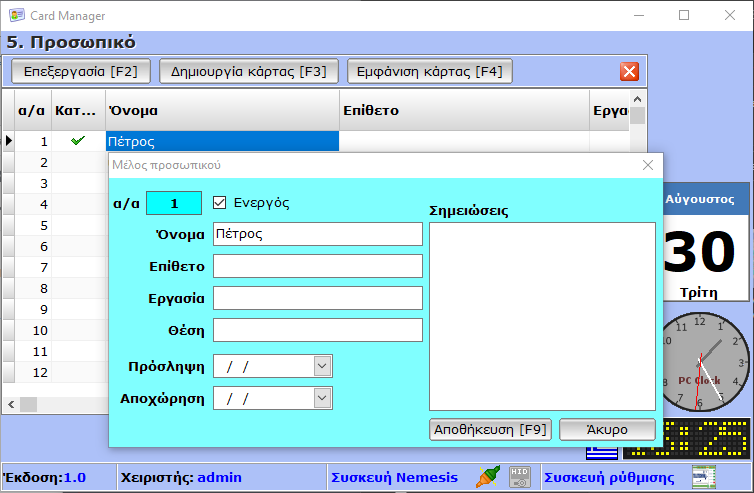This screenshot has height=493, width=754.
Task: Click the Επίθετο text field in the dialog
Action: pyautogui.click(x=317, y=266)
